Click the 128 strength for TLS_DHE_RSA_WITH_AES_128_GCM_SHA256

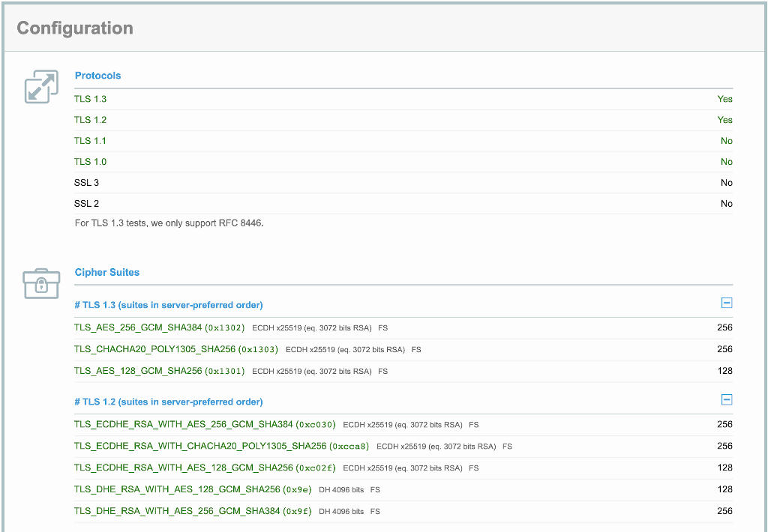pyautogui.click(x=725, y=489)
